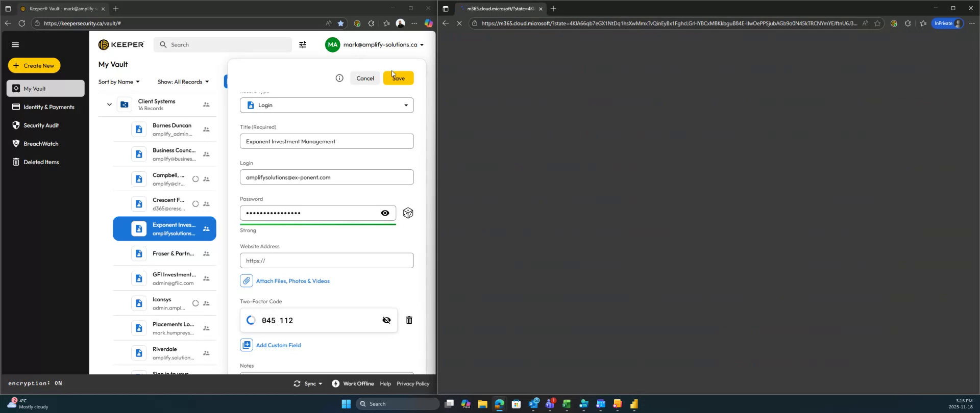
Task: Click the shared users icon on Client Systems folder
Action: click(x=206, y=105)
